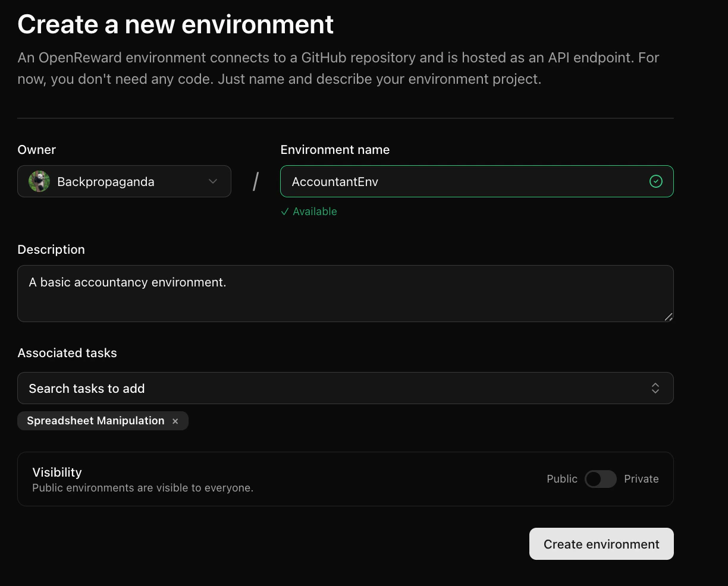
Task: Click the checkmark icon beside Available
Action: point(285,212)
